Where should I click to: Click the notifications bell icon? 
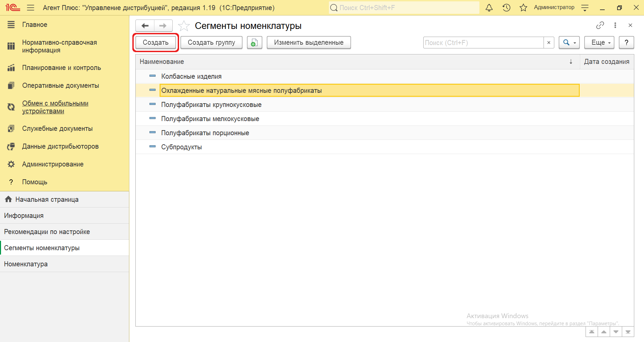[x=489, y=8]
